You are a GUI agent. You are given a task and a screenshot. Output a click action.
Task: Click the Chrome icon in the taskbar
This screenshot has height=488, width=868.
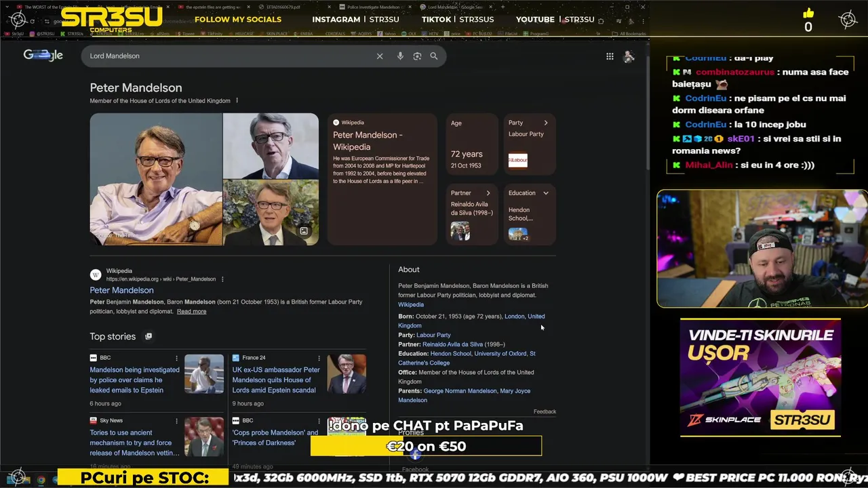[41, 480]
